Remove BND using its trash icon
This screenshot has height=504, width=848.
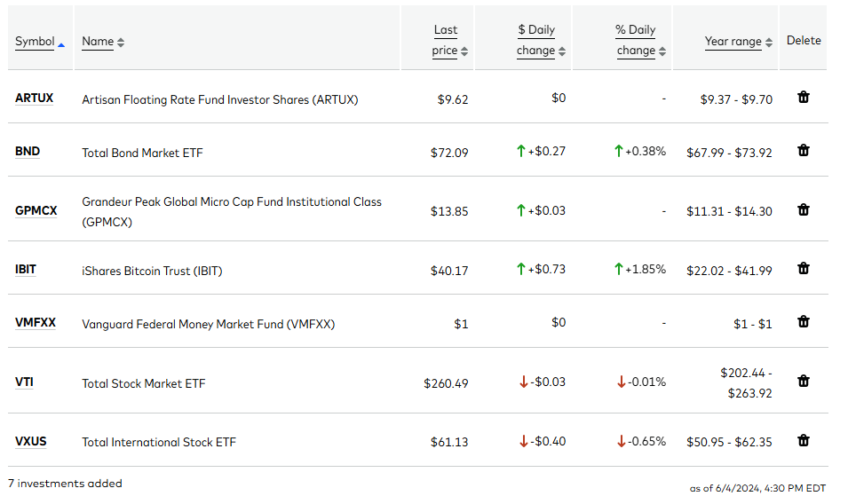(x=803, y=150)
